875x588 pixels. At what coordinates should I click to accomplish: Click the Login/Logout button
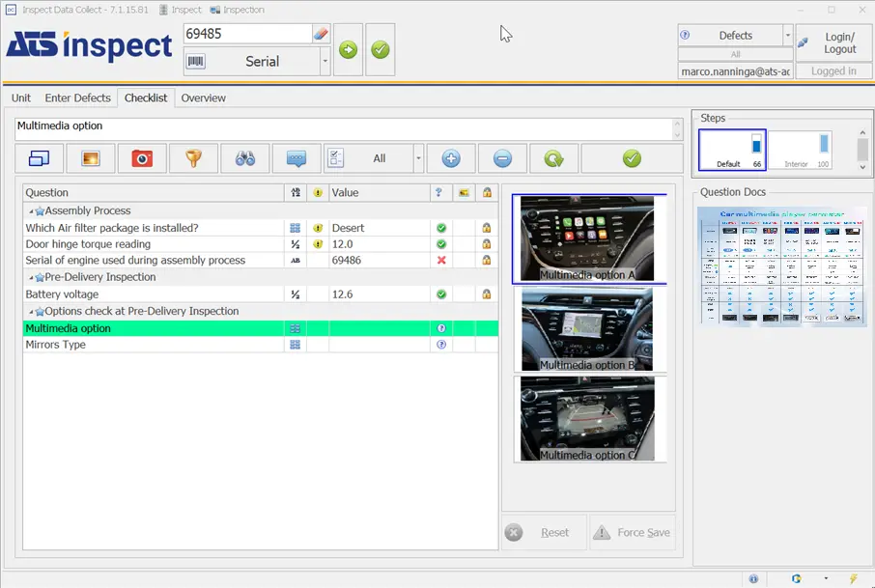833,42
